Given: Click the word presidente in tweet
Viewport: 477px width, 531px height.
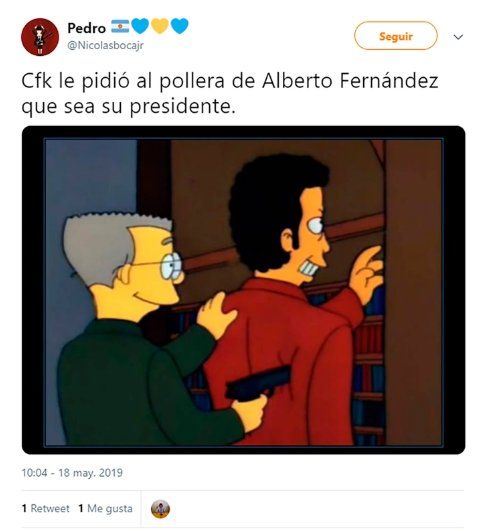Looking at the screenshot, I should point(182,107).
